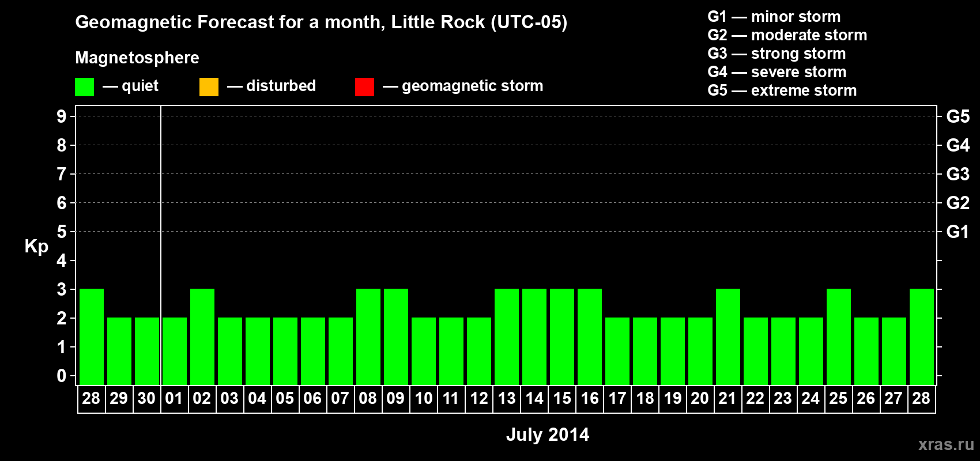Click date label 10 on the x-axis
Screen dimensions: 980x461
pyautogui.click(x=423, y=399)
